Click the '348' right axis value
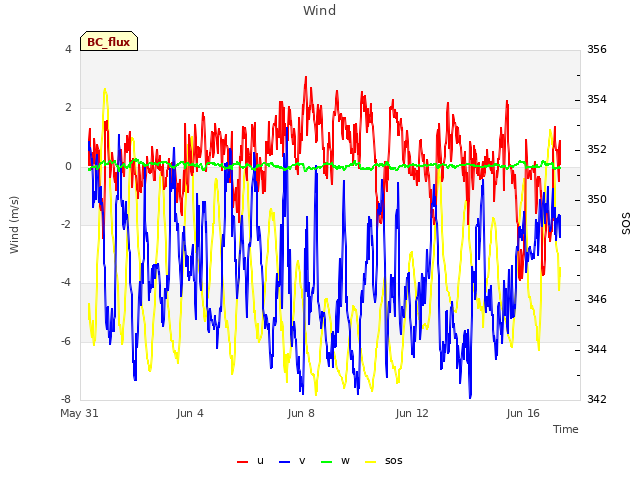 click(x=597, y=249)
